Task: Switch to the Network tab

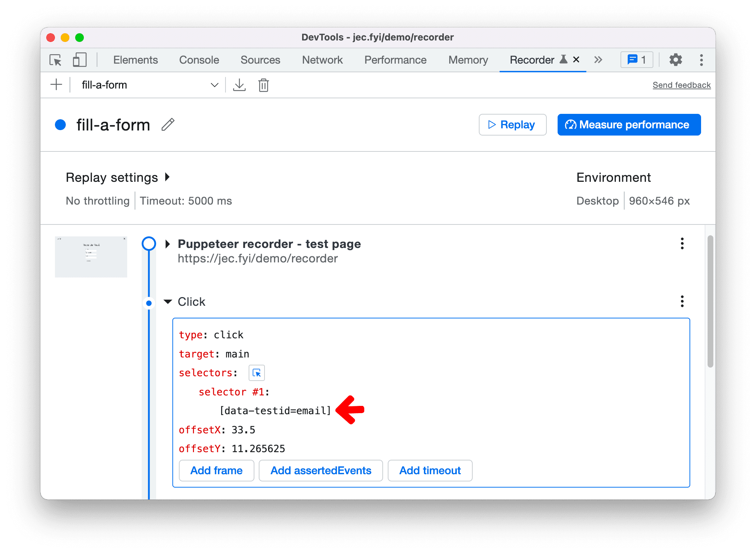Action: pos(321,59)
